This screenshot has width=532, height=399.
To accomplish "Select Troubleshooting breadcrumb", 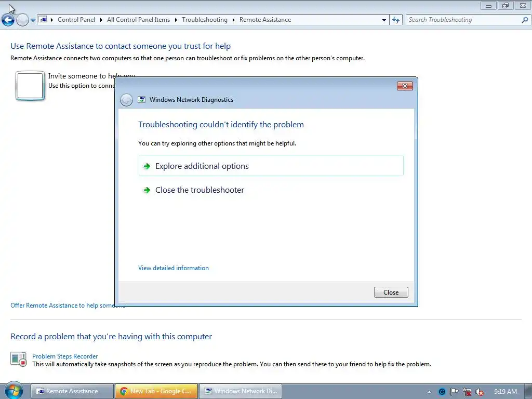I will click(205, 20).
